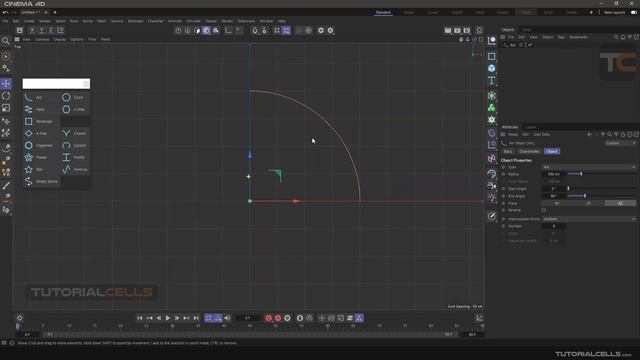This screenshot has height=360, width=640.
Task: Enable the Reverse checkbox
Action: point(544,210)
